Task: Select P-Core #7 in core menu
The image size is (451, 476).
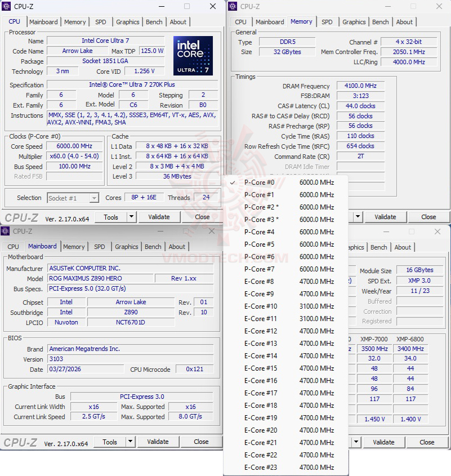Action: click(x=285, y=269)
